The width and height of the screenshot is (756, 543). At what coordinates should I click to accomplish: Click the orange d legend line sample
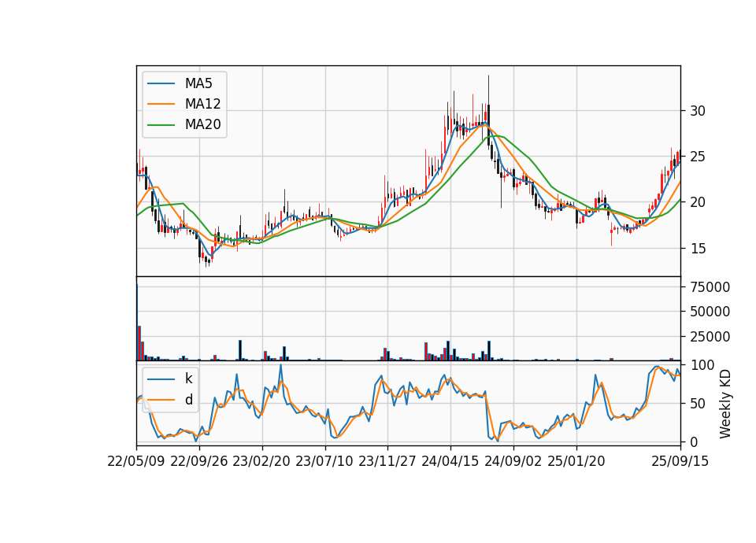coord(161,400)
